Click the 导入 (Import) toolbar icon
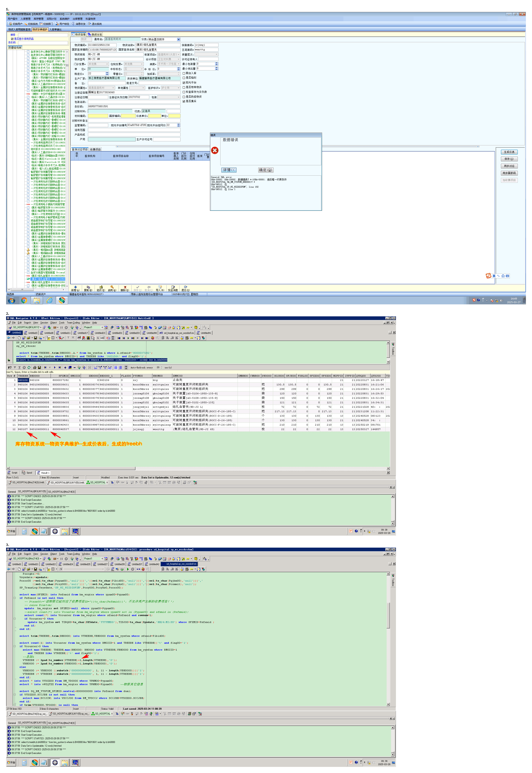Image resolution: width=532 pixels, height=773 pixels. click(x=160, y=287)
